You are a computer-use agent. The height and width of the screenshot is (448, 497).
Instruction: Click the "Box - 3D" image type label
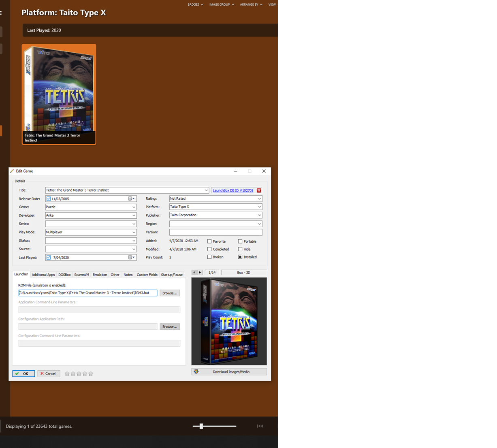244,273
